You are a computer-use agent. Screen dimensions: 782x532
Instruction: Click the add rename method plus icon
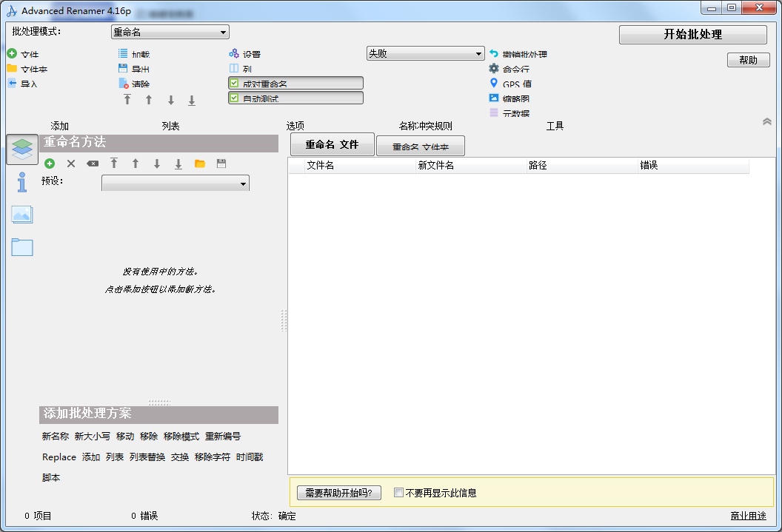click(x=50, y=164)
